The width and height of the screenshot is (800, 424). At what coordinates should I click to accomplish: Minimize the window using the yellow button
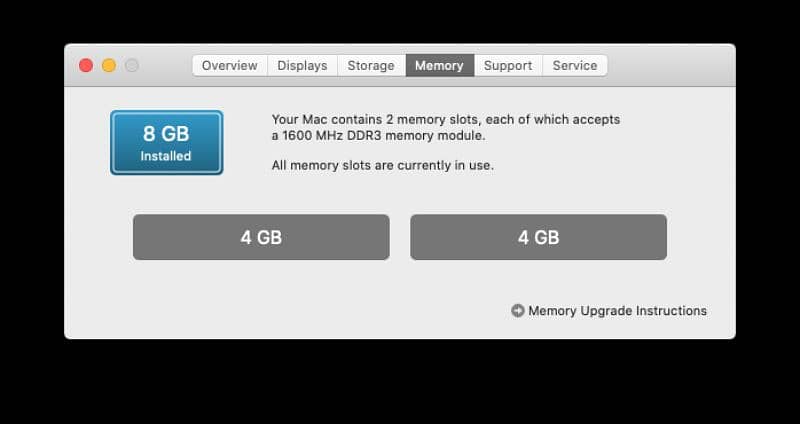[x=109, y=65]
